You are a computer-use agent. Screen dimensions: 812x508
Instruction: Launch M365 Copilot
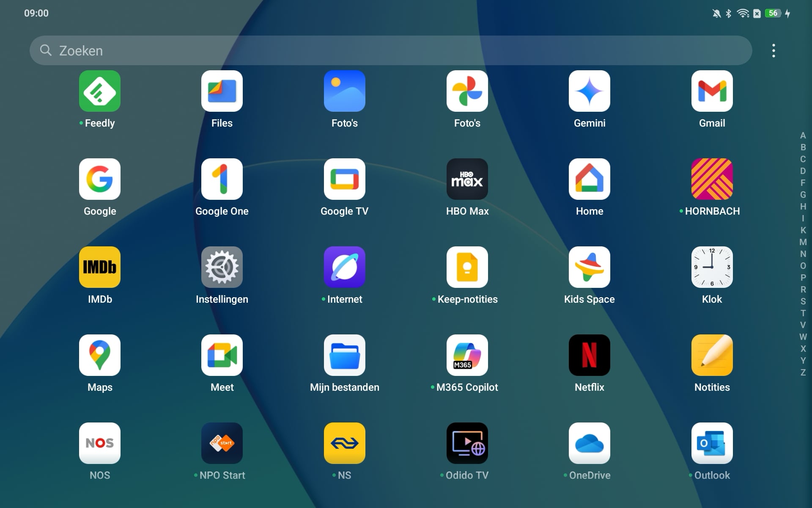[x=467, y=355]
